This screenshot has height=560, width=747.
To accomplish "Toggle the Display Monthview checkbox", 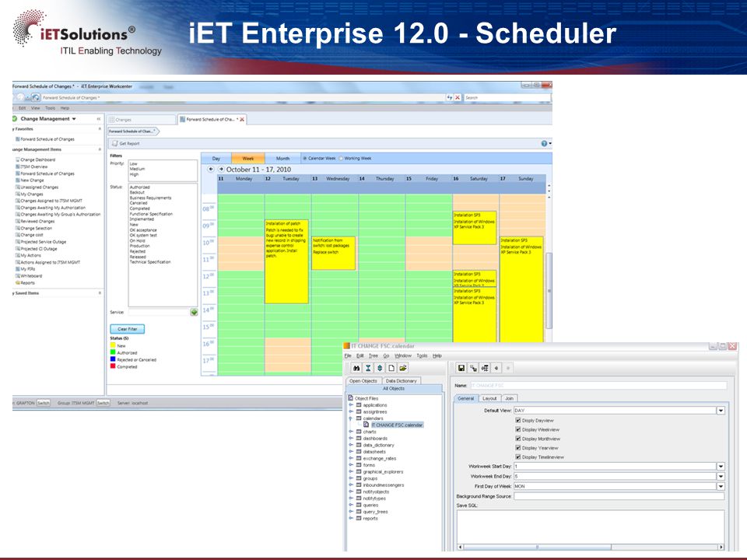I will (518, 439).
